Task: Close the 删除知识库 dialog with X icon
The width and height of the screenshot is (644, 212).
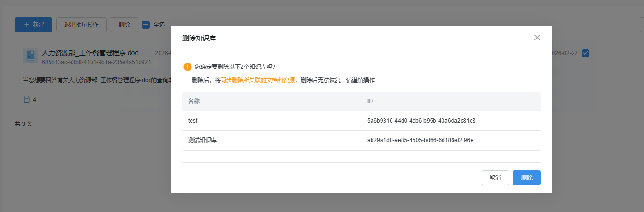Action: (x=537, y=38)
